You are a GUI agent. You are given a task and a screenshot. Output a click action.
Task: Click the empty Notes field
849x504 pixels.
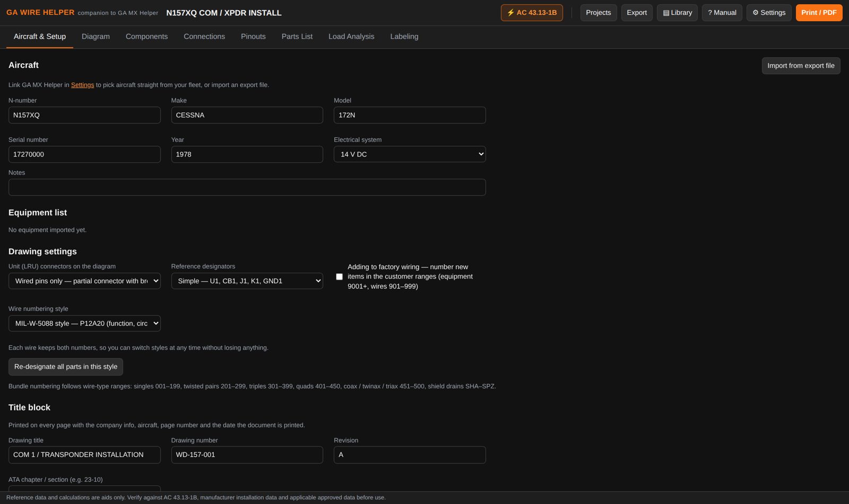pyautogui.click(x=247, y=187)
